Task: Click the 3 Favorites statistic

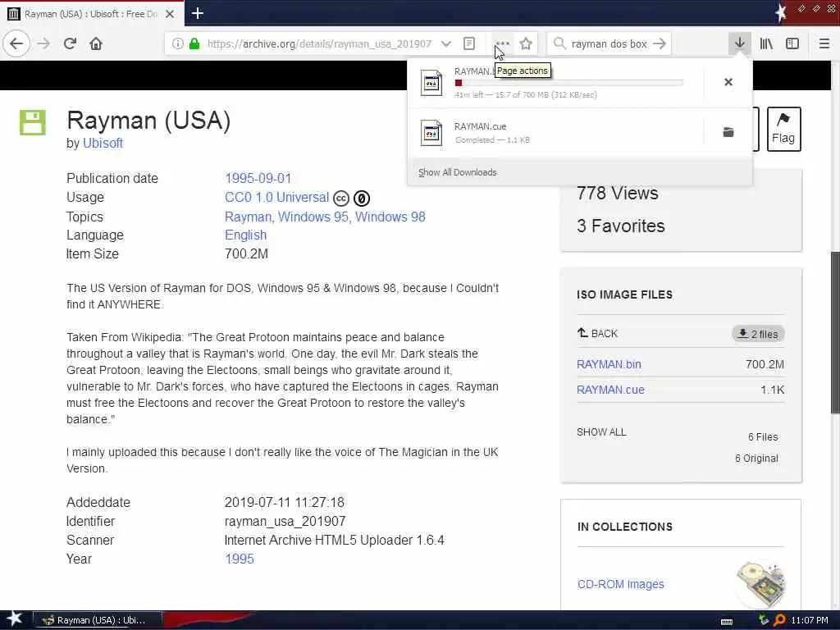Action: (x=620, y=226)
